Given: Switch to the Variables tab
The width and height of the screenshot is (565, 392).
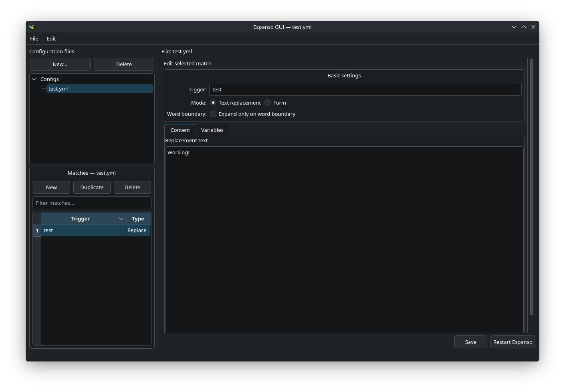Looking at the screenshot, I should (212, 130).
